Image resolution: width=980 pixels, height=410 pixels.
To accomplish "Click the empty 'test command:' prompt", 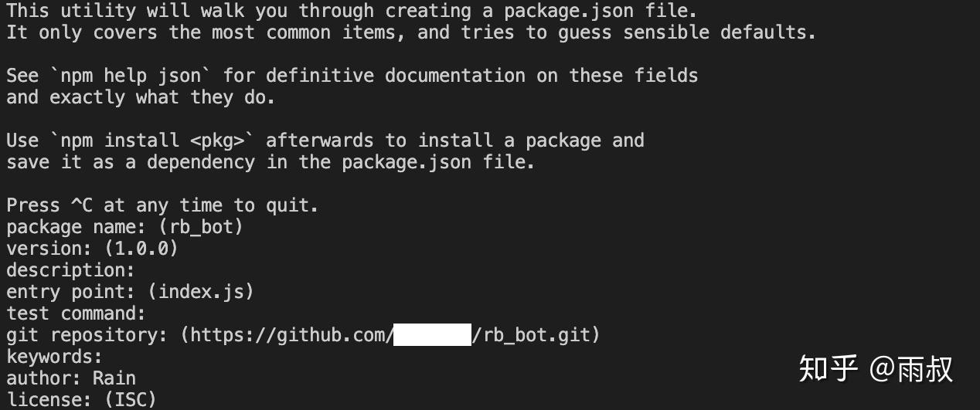I will (x=76, y=313).
